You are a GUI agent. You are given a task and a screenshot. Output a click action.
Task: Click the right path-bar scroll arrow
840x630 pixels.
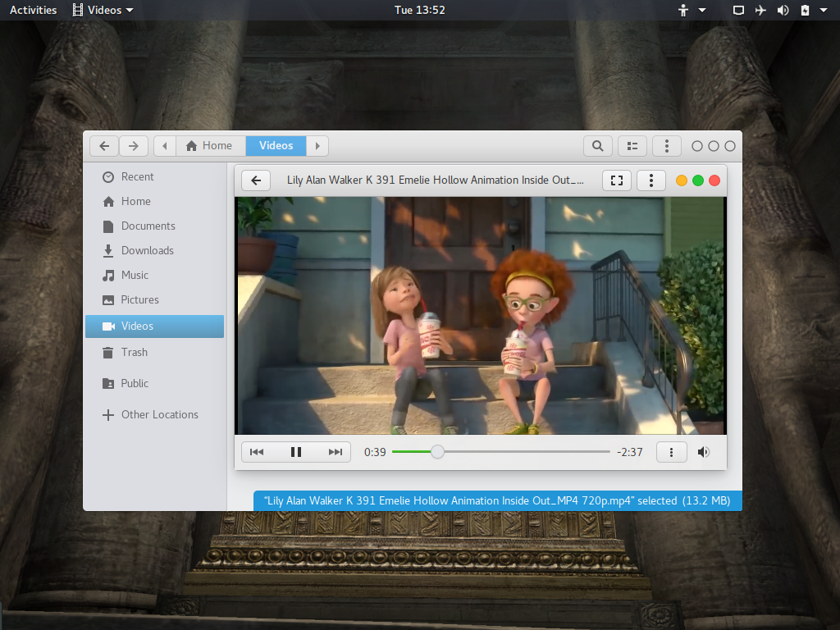pyautogui.click(x=317, y=146)
